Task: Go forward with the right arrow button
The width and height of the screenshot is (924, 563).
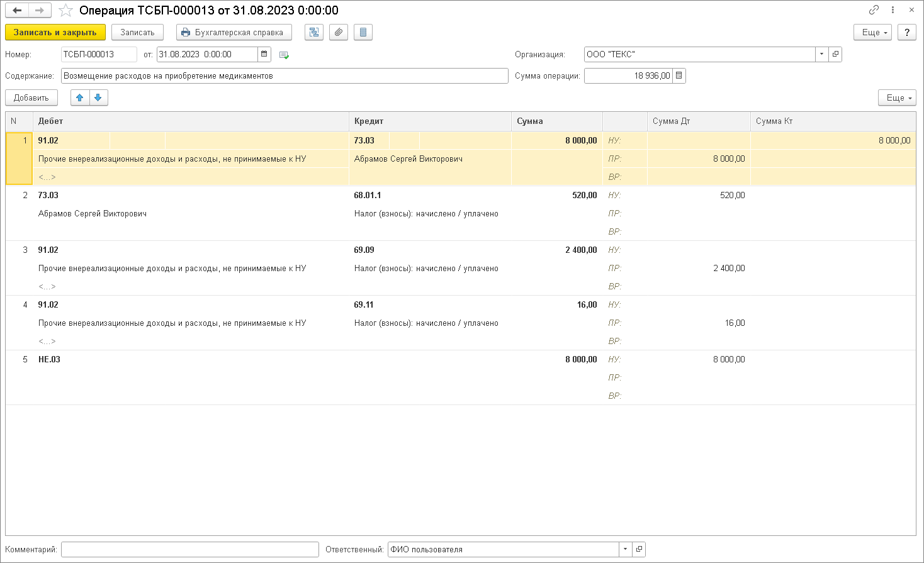Action: tap(40, 11)
